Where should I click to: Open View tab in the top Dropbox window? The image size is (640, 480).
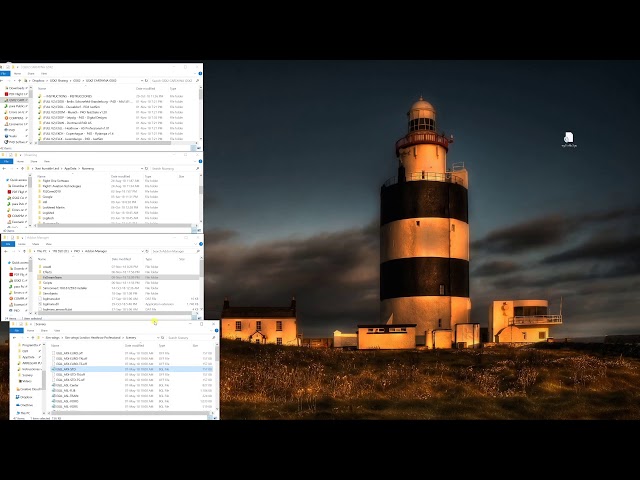pos(44,73)
